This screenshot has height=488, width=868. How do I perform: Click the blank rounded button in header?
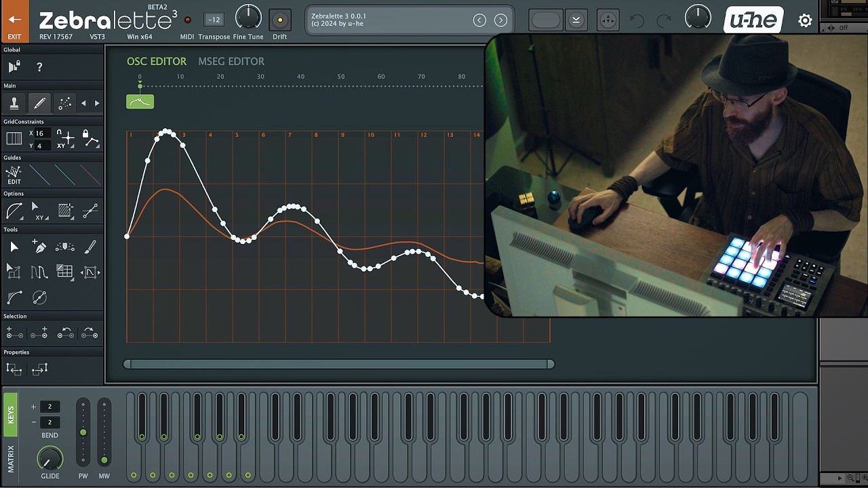[546, 20]
